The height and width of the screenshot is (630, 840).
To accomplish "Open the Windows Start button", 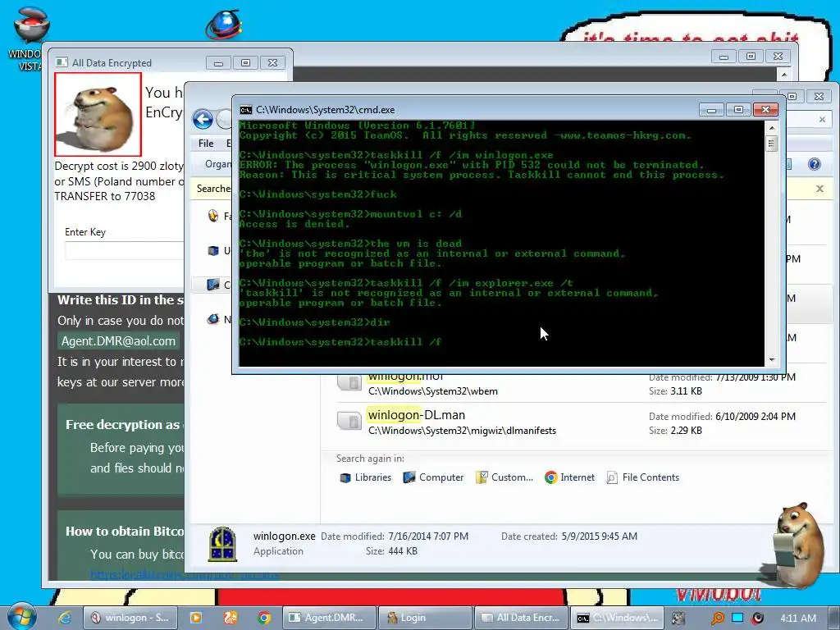I will [x=21, y=617].
